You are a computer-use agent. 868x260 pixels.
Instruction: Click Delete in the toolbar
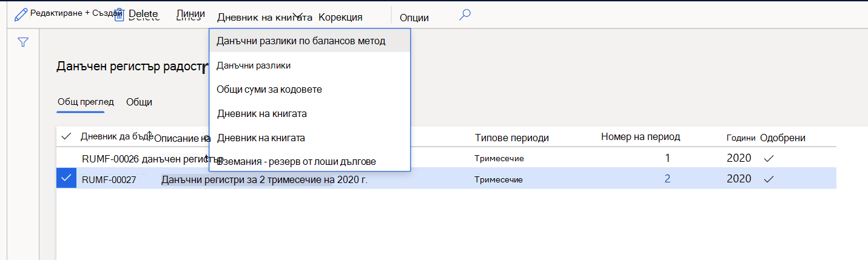tap(143, 13)
